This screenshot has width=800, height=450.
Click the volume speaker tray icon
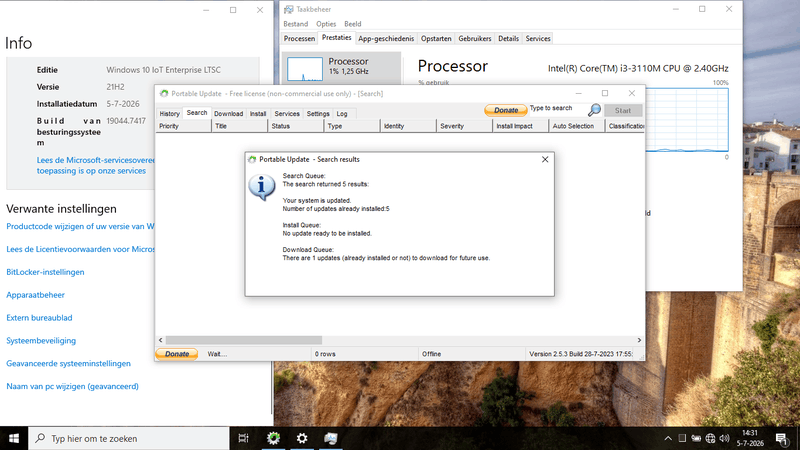(x=724, y=438)
